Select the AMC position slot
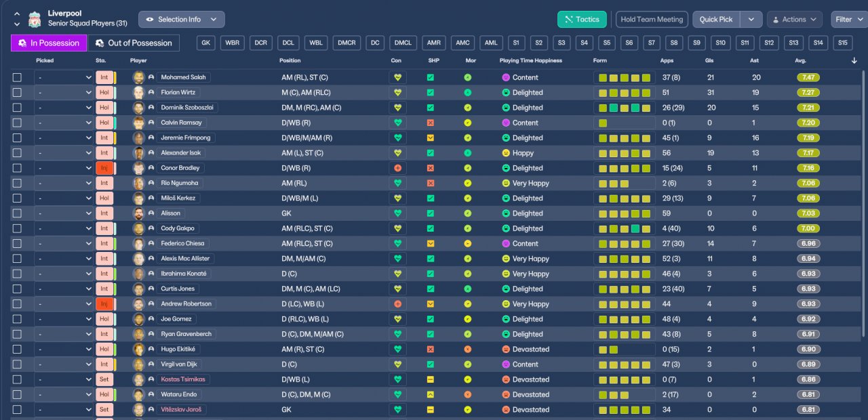This screenshot has height=420, width=868. pos(462,43)
